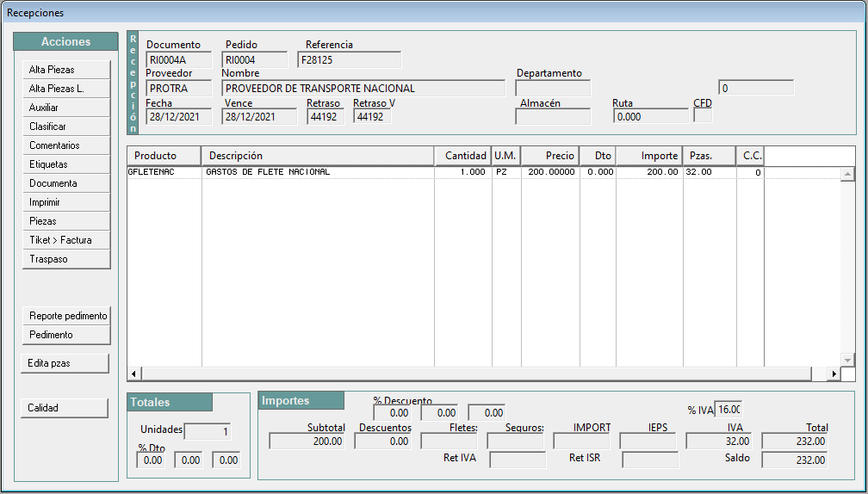
Task: Click the empty Almacén field
Action: (x=553, y=117)
